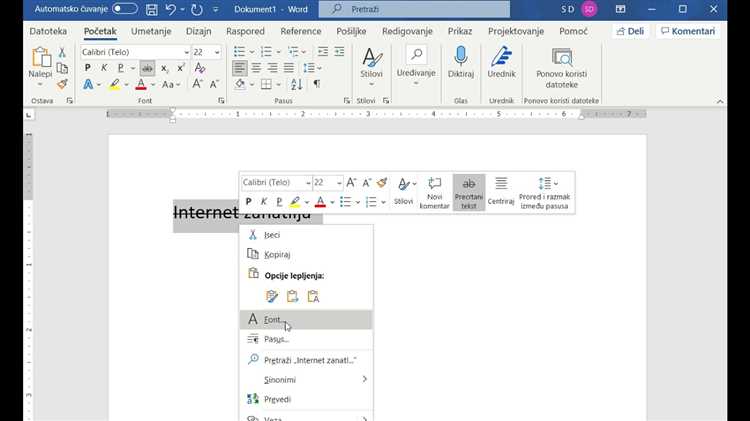Image resolution: width=750 pixels, height=421 pixels.
Task: Open the Stilovi gallery in ribbon
Action: point(372,67)
